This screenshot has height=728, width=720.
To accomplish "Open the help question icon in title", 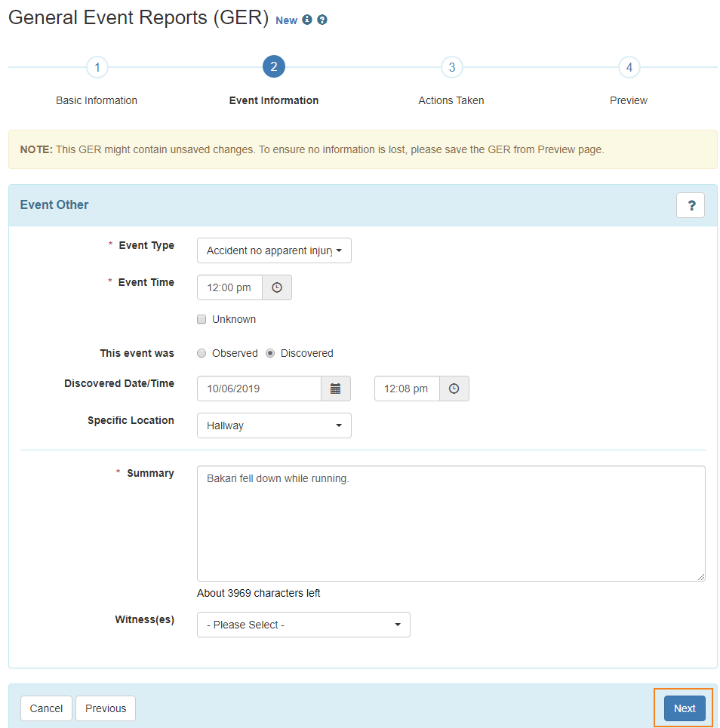I will (x=322, y=20).
